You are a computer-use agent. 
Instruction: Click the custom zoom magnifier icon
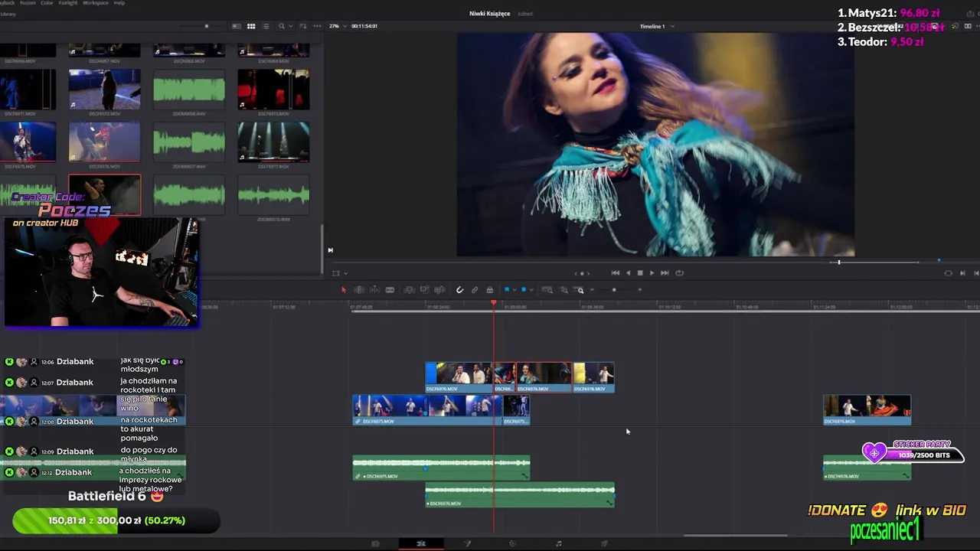click(579, 290)
